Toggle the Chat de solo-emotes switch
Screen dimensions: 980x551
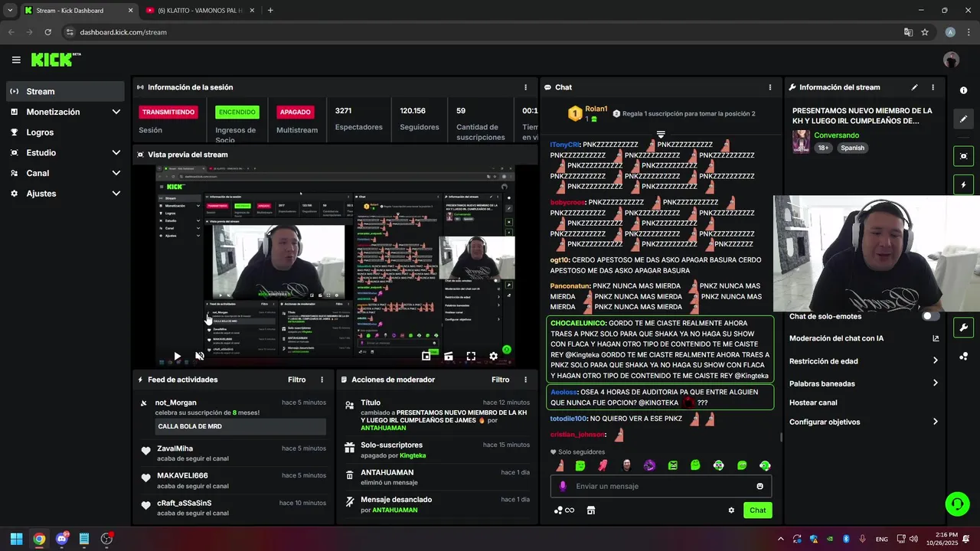(x=931, y=316)
